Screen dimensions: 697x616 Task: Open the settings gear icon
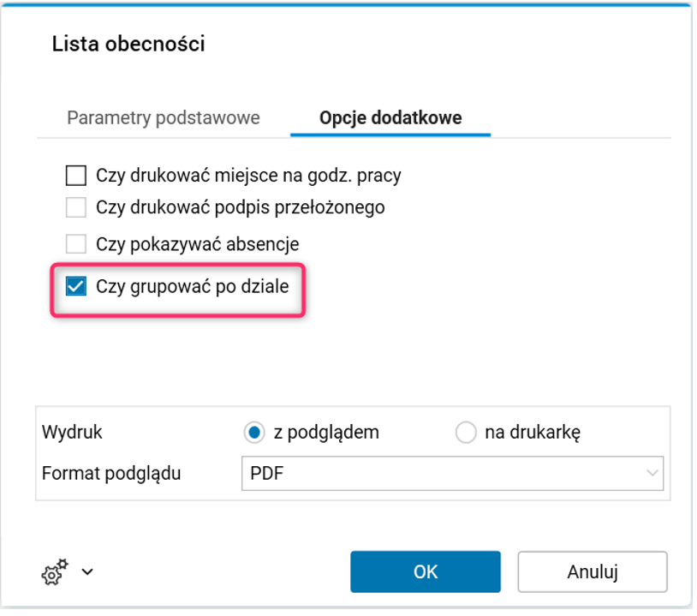tap(54, 572)
